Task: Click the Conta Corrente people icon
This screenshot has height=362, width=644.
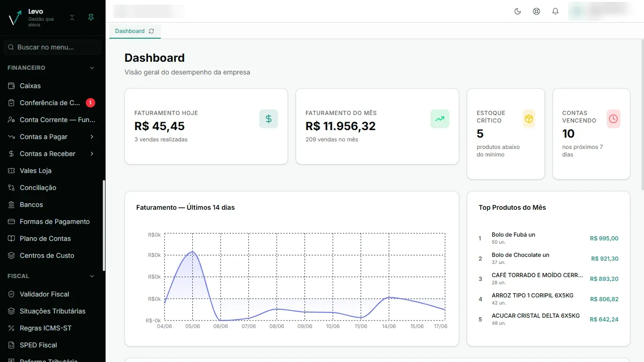Action: pos(11,120)
